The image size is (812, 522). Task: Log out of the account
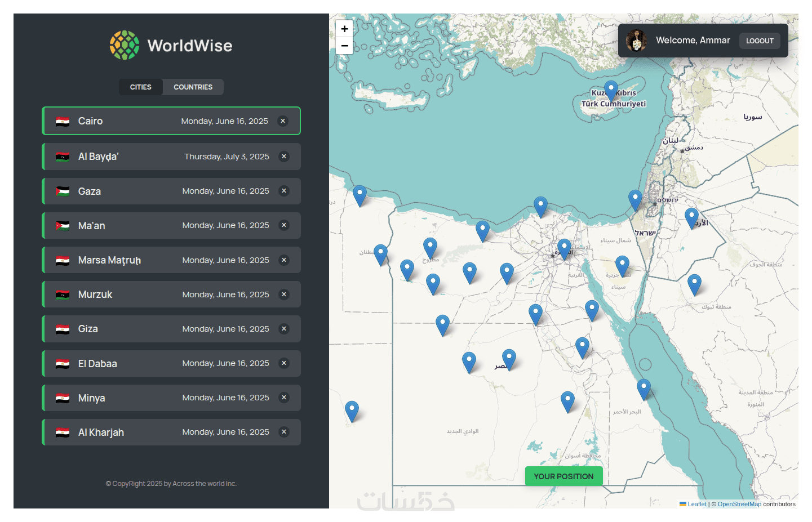[760, 41]
